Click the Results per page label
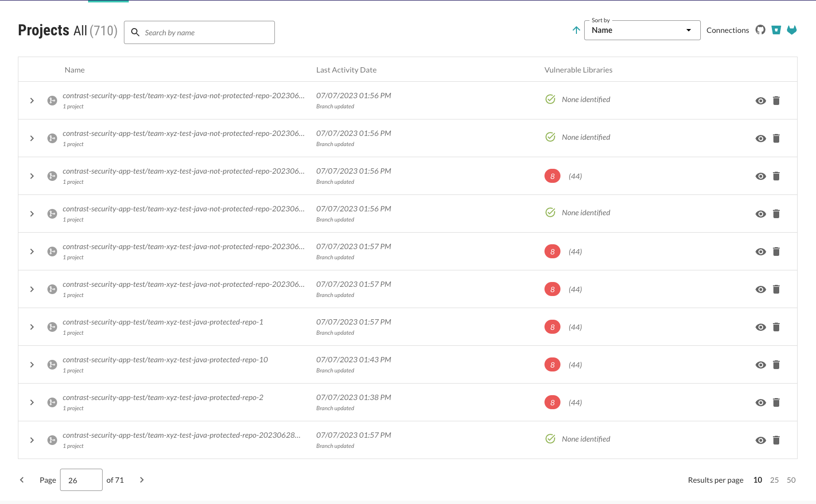 (x=716, y=480)
